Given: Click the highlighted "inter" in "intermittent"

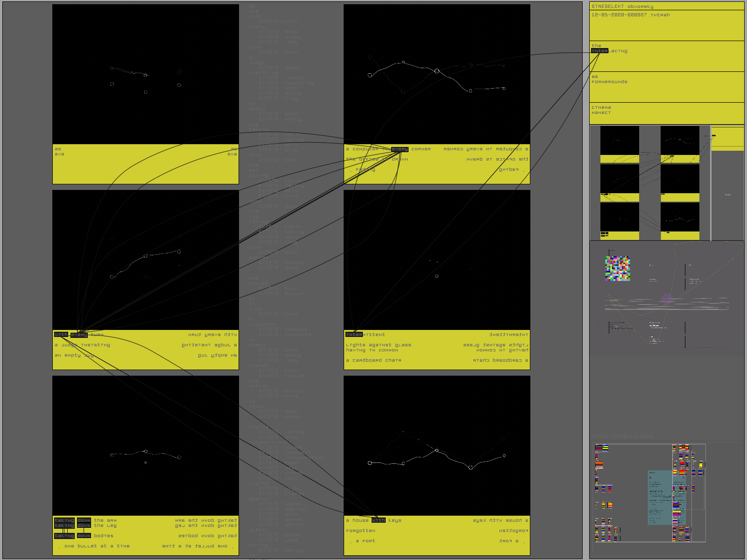Looking at the screenshot, I should click(354, 335).
